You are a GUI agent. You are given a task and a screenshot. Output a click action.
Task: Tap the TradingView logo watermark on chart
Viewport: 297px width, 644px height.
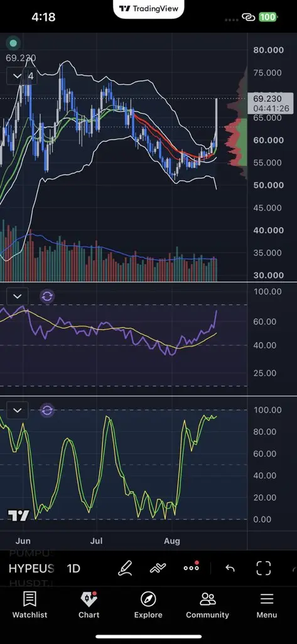(19, 516)
